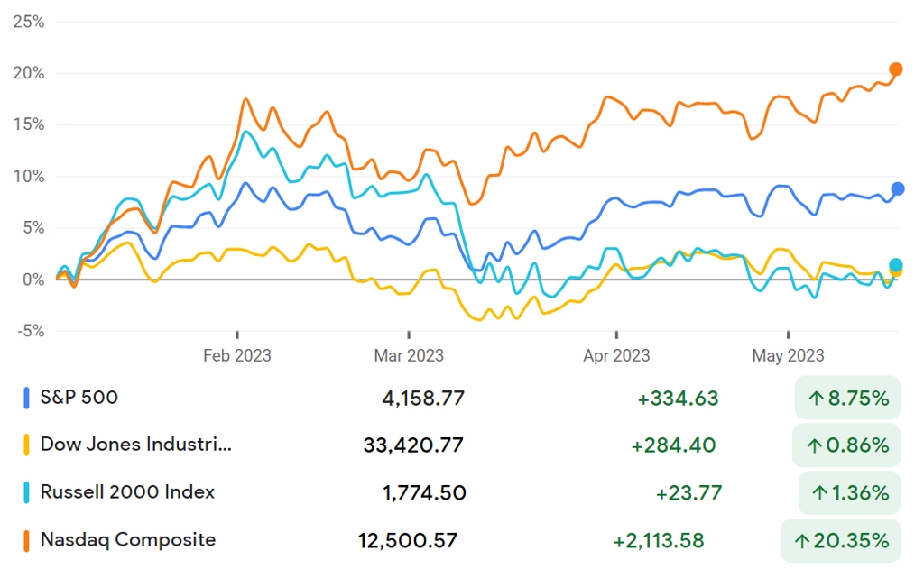The height and width of the screenshot is (569, 924).
Task: Click the 8.75% gain badge
Action: [x=847, y=399]
